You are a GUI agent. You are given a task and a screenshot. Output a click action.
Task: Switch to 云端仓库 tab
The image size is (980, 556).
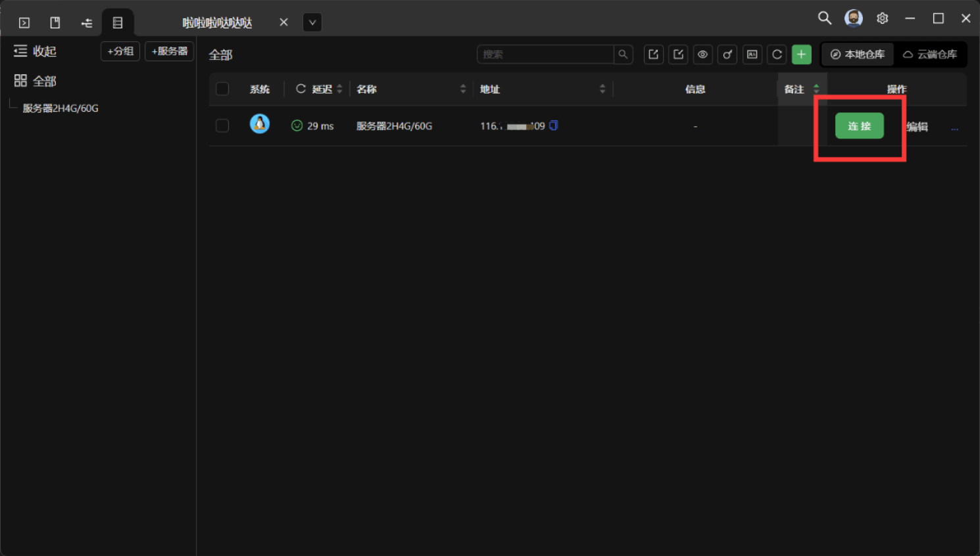point(930,55)
